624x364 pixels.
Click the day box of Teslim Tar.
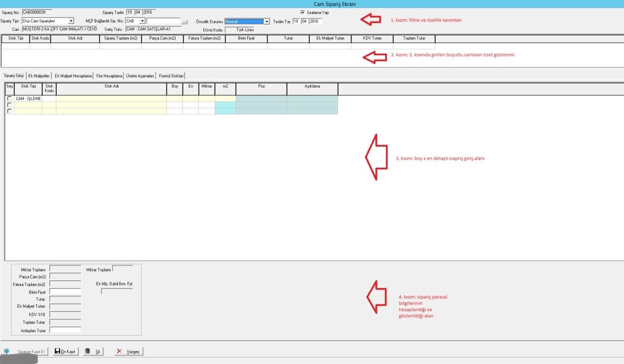296,21
